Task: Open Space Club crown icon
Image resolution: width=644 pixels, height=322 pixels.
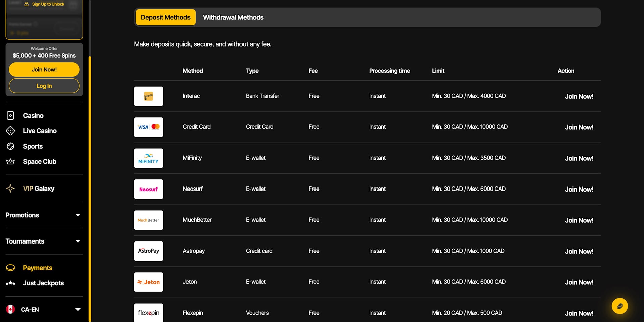Action: (10, 162)
